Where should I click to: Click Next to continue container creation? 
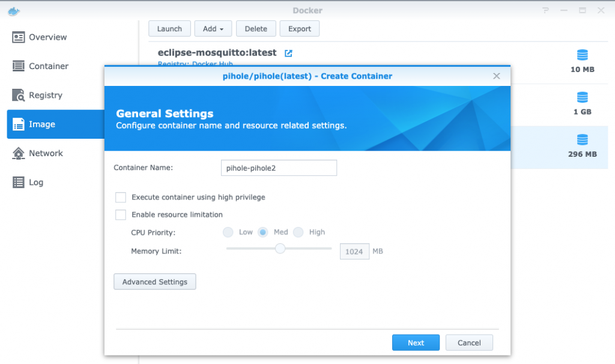[416, 343]
